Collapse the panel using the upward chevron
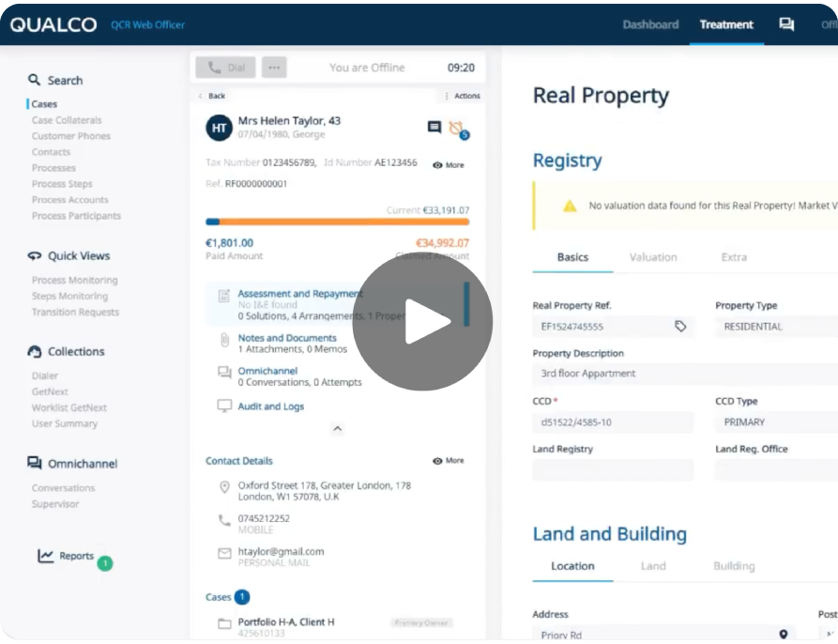 tap(337, 429)
